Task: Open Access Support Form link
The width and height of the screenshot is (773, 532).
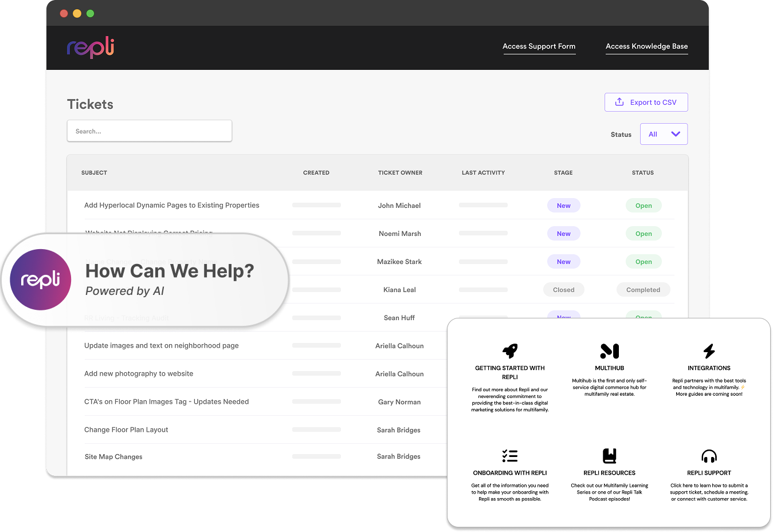Action: tap(539, 46)
